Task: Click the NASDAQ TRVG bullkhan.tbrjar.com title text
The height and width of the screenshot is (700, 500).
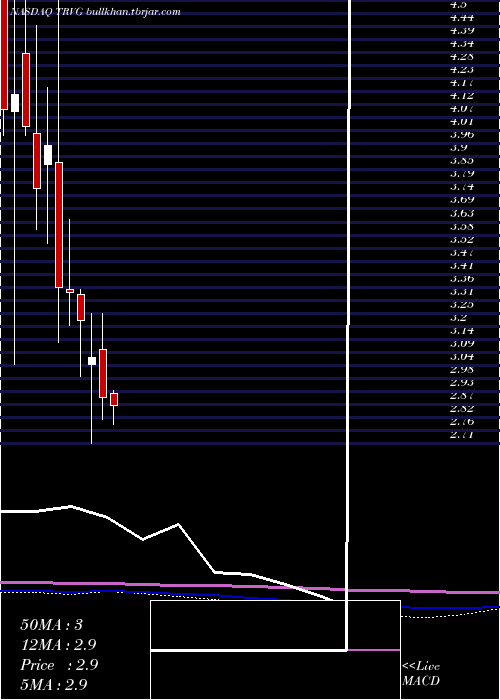Action: (x=94, y=12)
